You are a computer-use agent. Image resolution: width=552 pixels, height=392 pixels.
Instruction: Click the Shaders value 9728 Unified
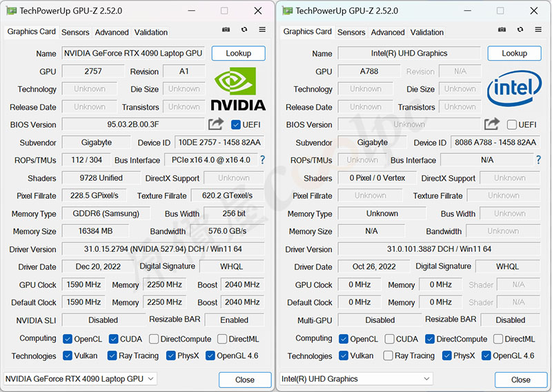(101, 178)
